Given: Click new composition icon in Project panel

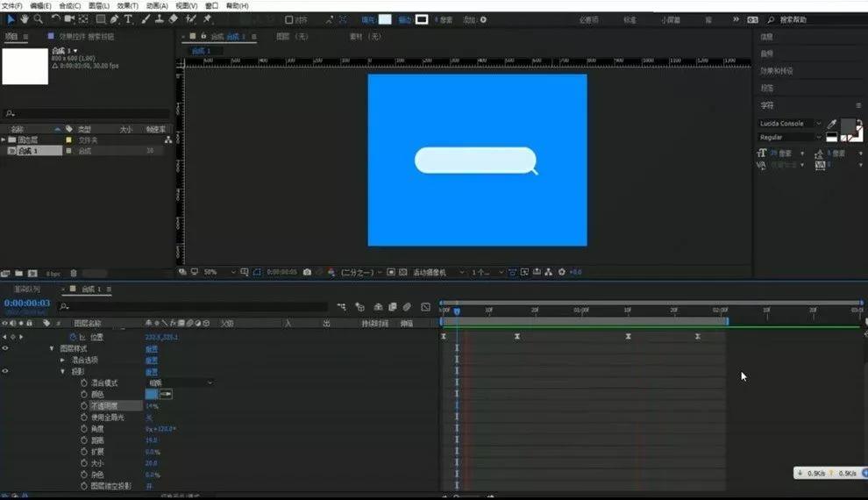Looking at the screenshot, I should coord(32,273).
